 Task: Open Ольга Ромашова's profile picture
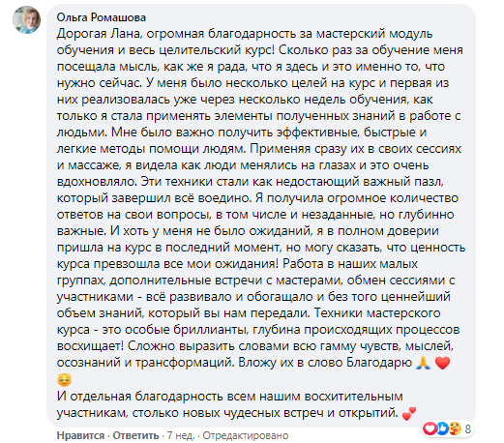[x=26, y=19]
